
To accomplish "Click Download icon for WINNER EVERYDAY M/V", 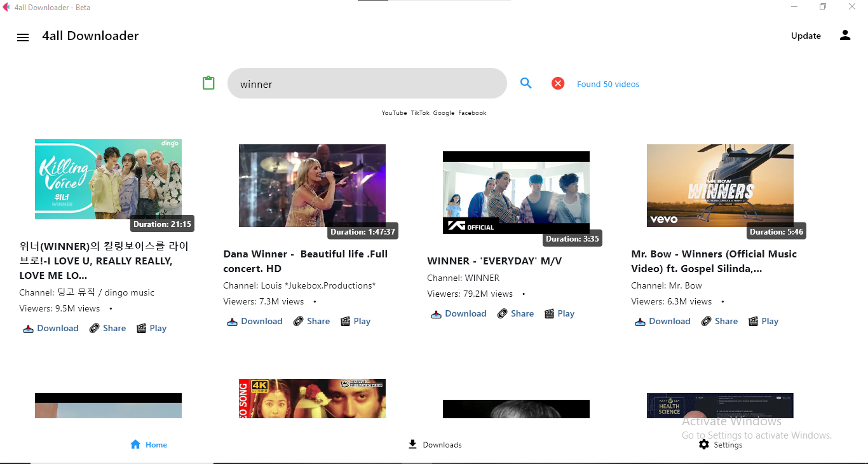I will [x=437, y=314].
